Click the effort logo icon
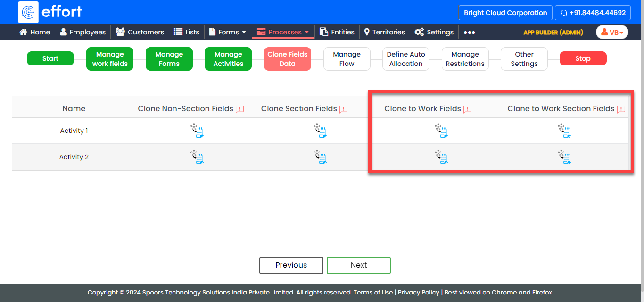The image size is (644, 302). (28, 12)
